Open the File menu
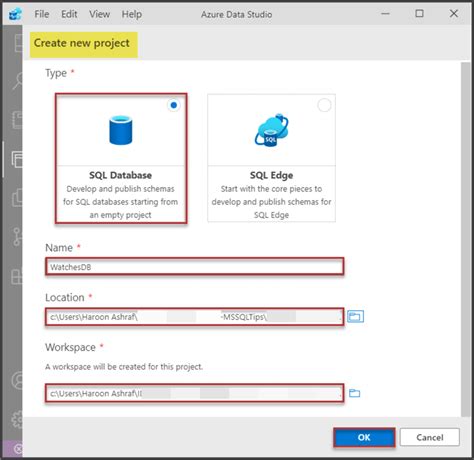The height and width of the screenshot is (460, 474). point(42,14)
